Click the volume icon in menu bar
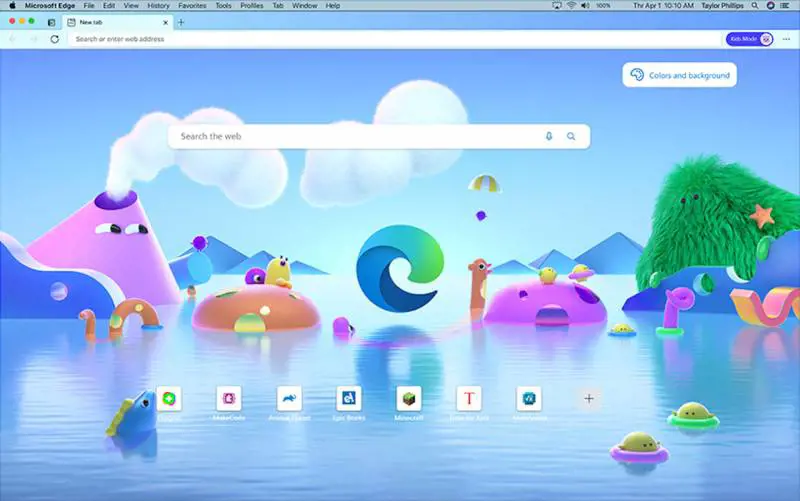This screenshot has height=501, width=800. click(585, 6)
